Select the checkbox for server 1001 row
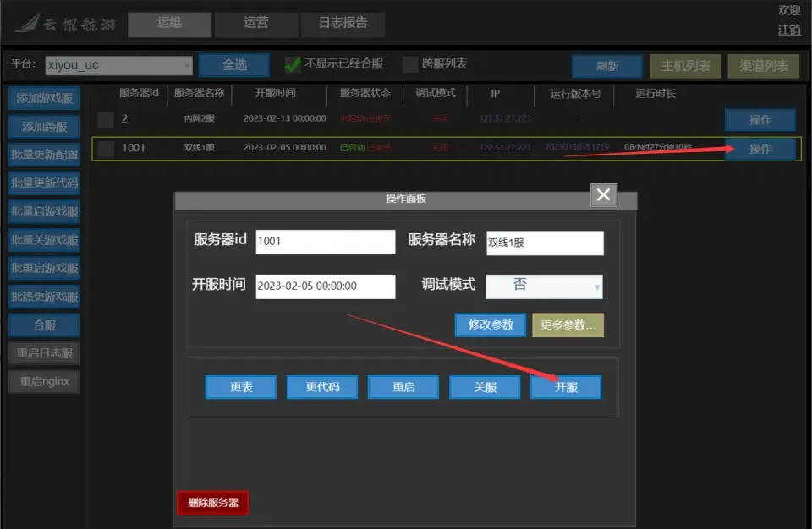The height and width of the screenshot is (529, 812). pos(106,149)
